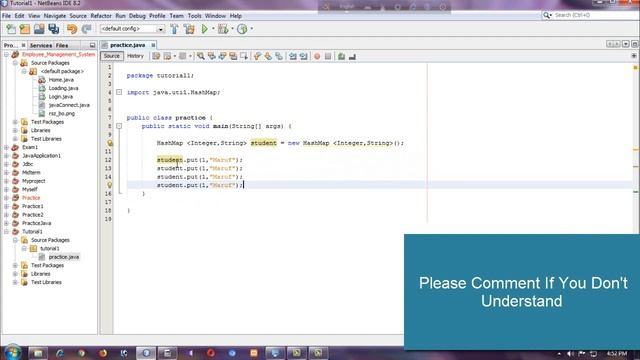The image size is (640, 360).
Task: Click the Previous Bookmark icon
Action: [257, 56]
